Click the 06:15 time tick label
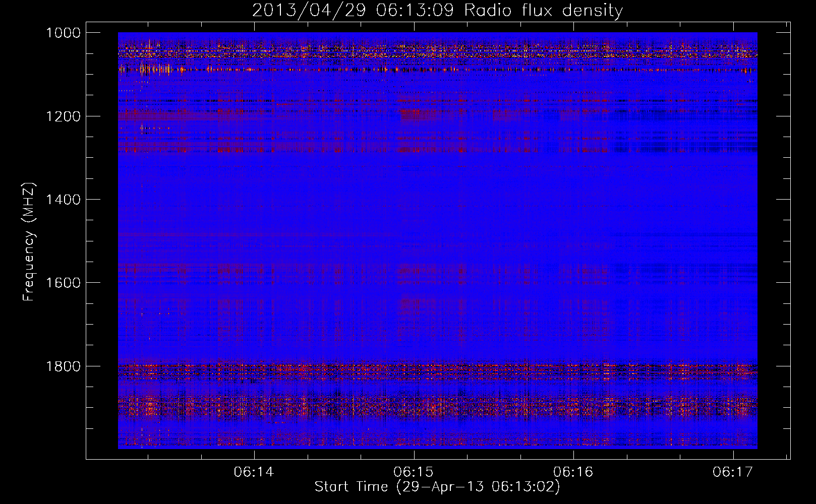Viewport: 816px width, 504px height. 414,472
